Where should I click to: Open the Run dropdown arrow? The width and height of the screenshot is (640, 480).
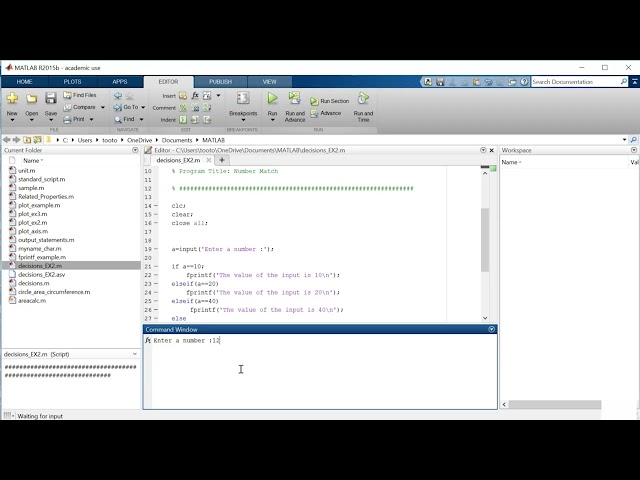[x=272, y=120]
